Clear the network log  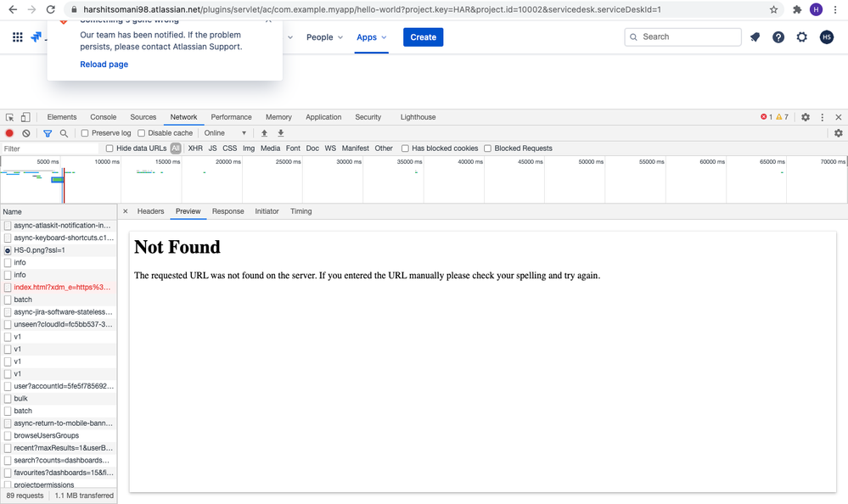26,133
